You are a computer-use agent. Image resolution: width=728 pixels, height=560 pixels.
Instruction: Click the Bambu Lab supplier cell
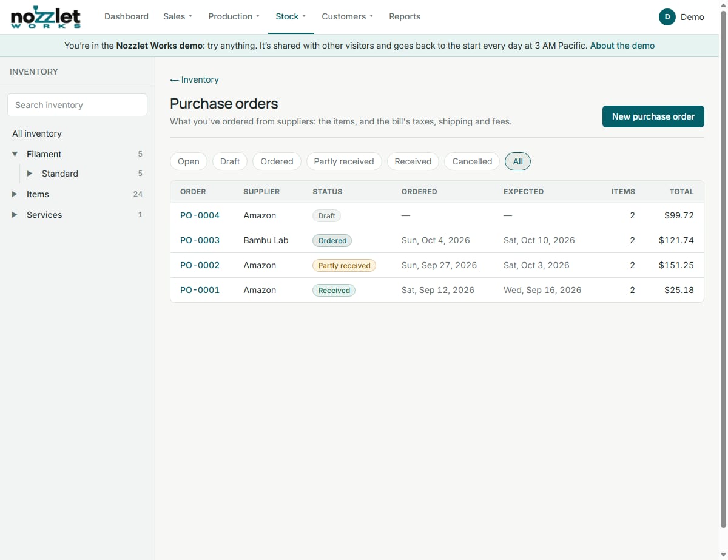pos(266,240)
